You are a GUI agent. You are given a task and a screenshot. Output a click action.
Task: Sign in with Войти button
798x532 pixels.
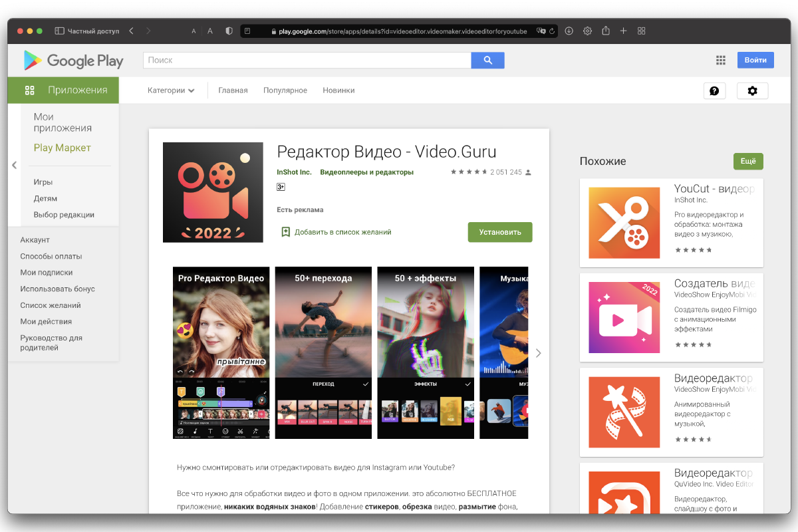(755, 60)
